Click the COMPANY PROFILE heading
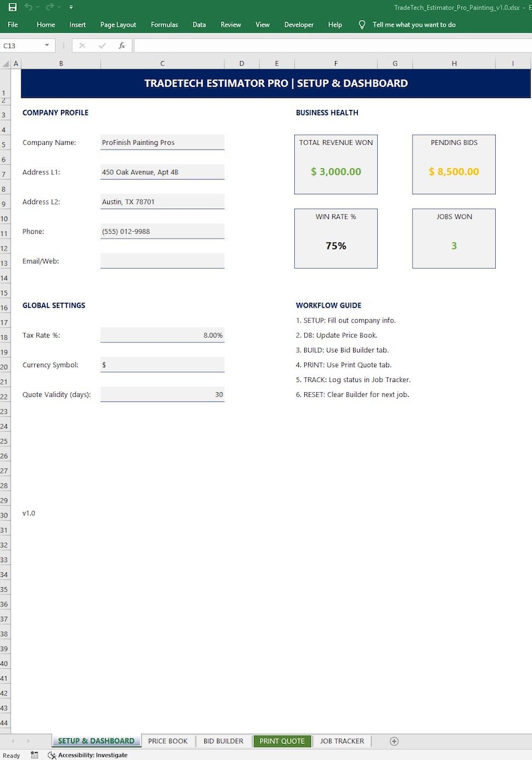 coord(55,113)
